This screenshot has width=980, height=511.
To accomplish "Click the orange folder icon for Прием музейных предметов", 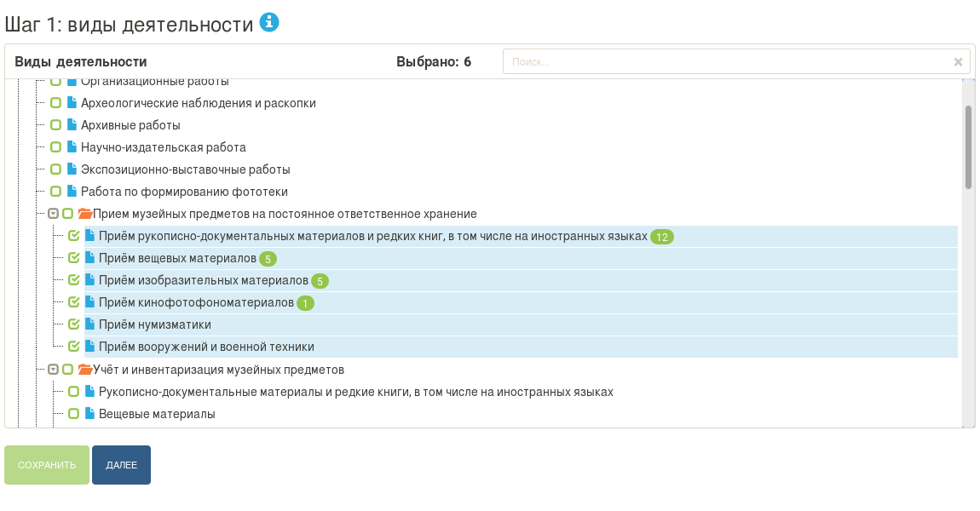I will pyautogui.click(x=84, y=214).
